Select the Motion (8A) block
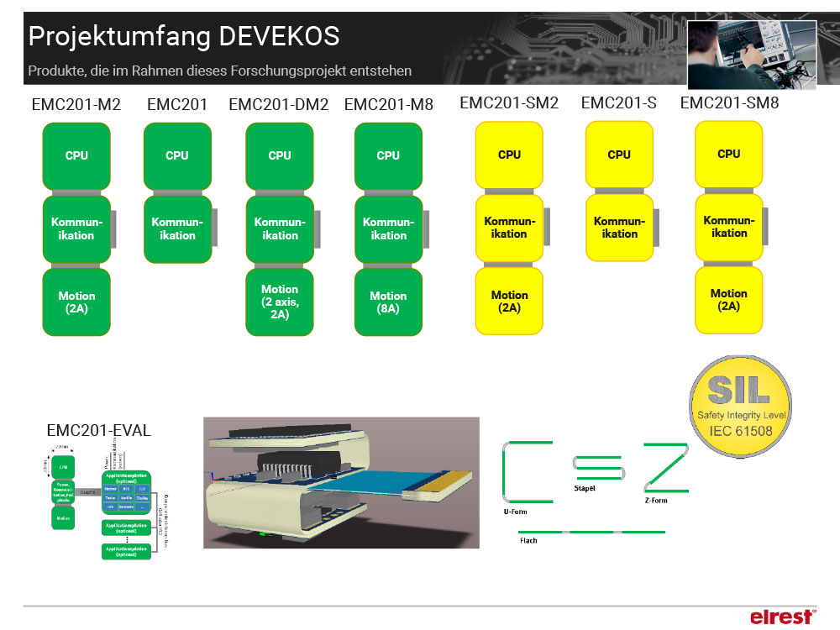The image size is (840, 630). 388,302
